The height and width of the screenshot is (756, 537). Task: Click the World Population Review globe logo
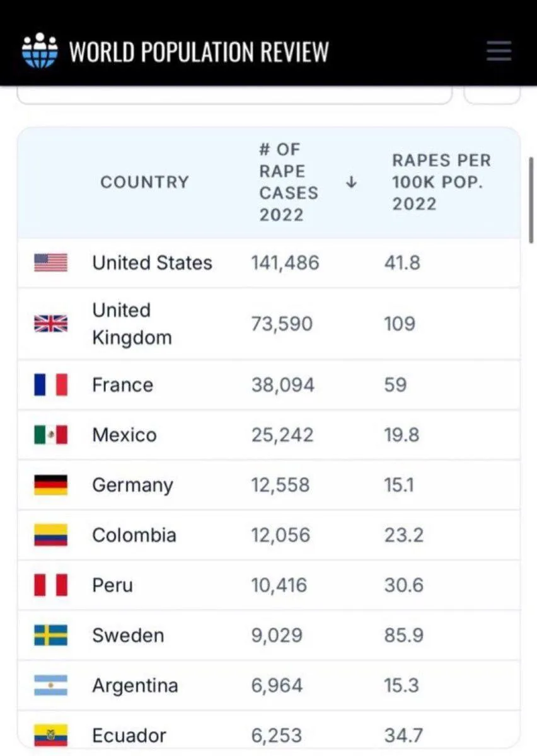pyautogui.click(x=40, y=50)
